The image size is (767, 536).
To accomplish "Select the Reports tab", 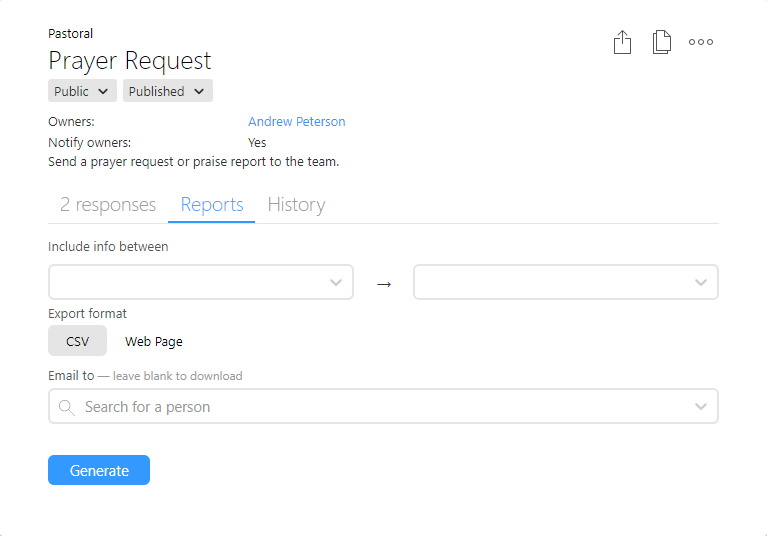I will tap(211, 204).
